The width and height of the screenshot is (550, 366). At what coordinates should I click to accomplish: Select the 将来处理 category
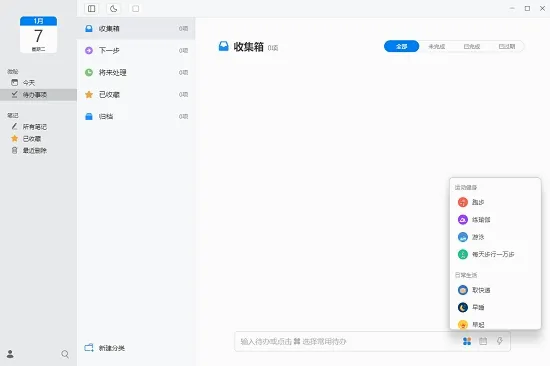[136, 73]
